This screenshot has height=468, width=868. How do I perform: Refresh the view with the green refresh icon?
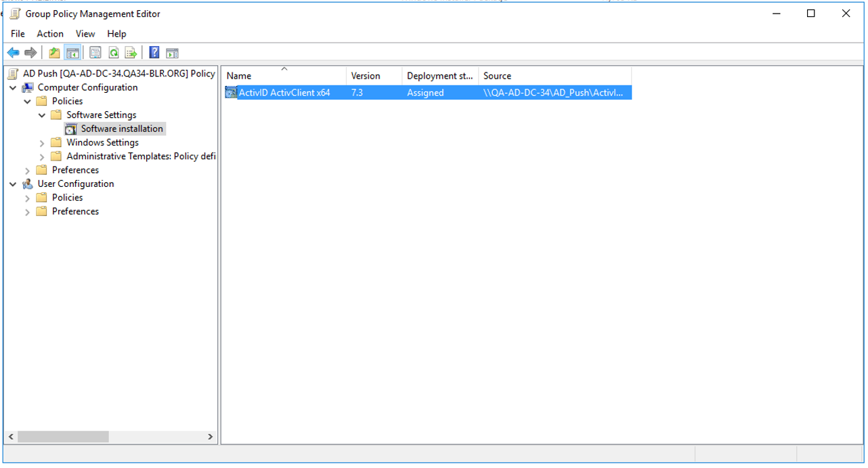(x=113, y=52)
